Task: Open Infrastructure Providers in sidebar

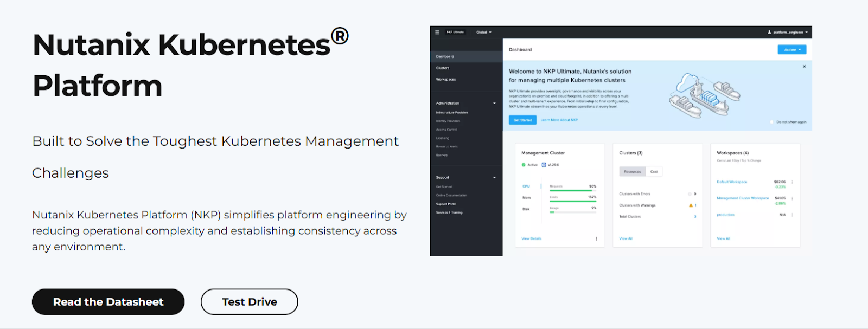Action: 452,113
